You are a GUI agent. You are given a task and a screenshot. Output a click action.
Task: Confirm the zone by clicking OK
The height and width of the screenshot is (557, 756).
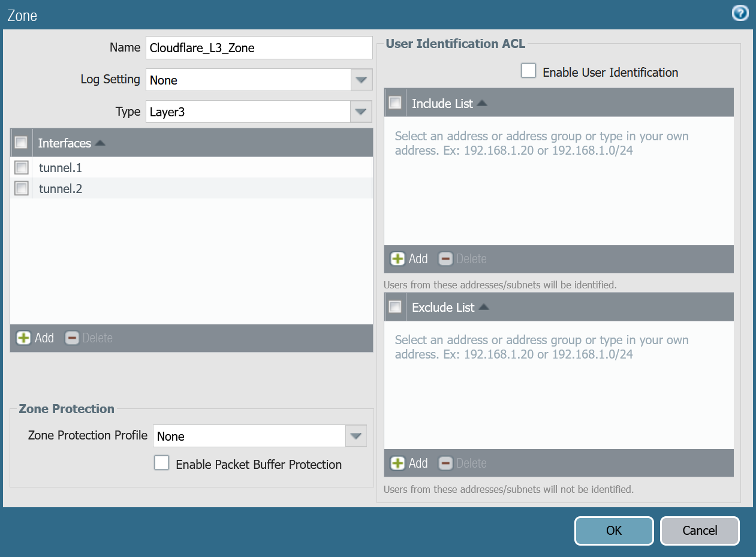pos(614,531)
